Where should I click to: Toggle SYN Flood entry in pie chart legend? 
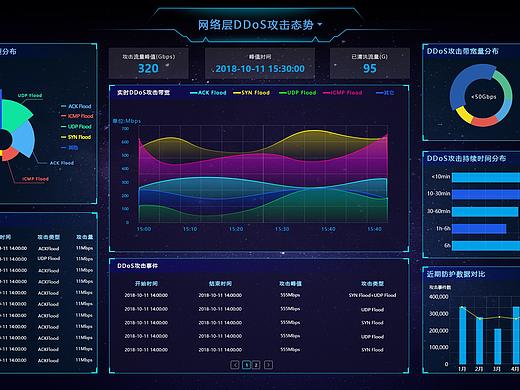[76, 137]
